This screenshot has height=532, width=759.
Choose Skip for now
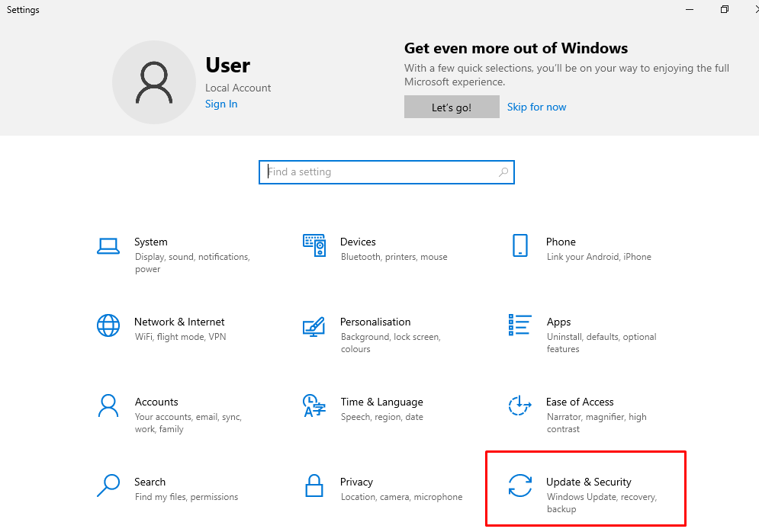pos(536,107)
